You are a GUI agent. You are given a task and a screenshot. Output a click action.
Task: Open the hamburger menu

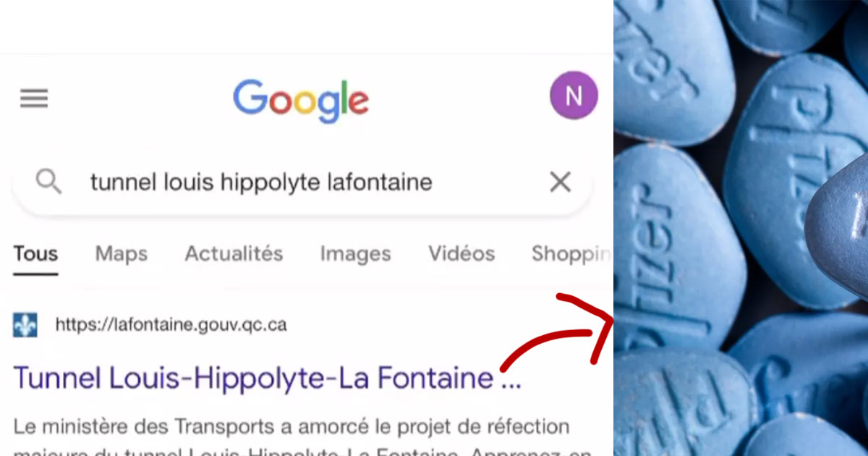pos(33,98)
